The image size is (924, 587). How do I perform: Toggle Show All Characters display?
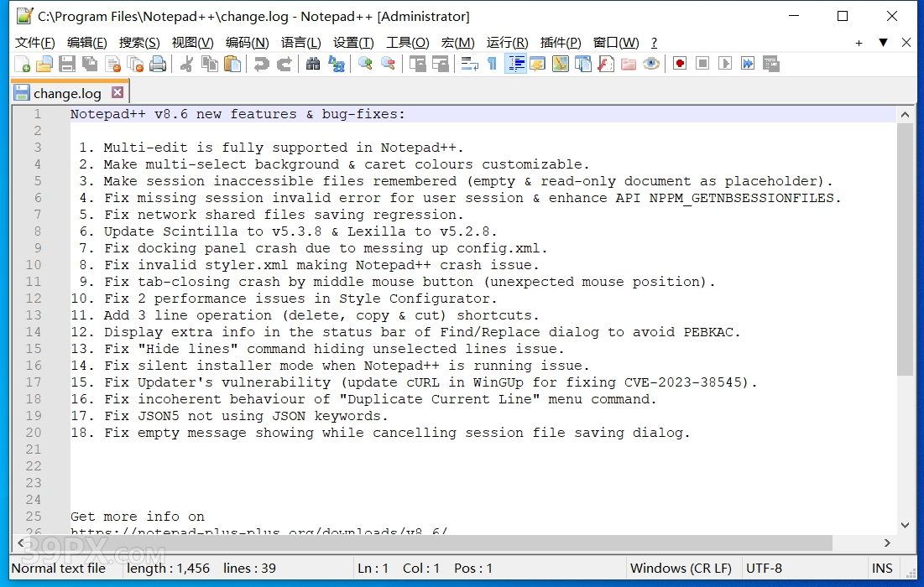tap(492, 63)
